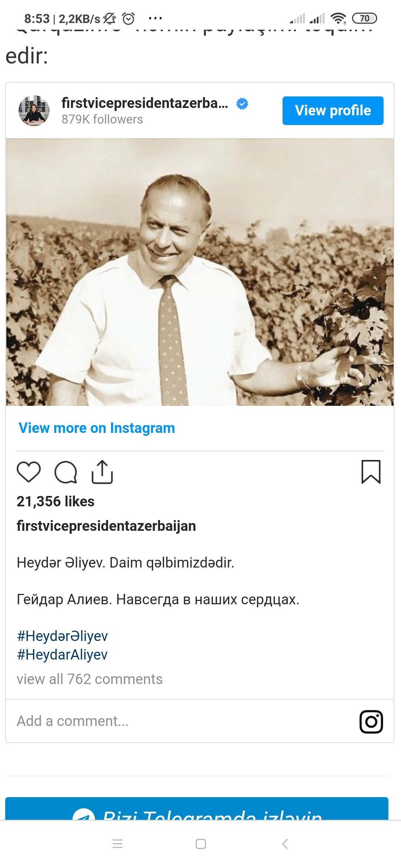Viewport: 401px width, 868px height.
Task: Open comments via the speech bubble icon
Action: (66, 472)
